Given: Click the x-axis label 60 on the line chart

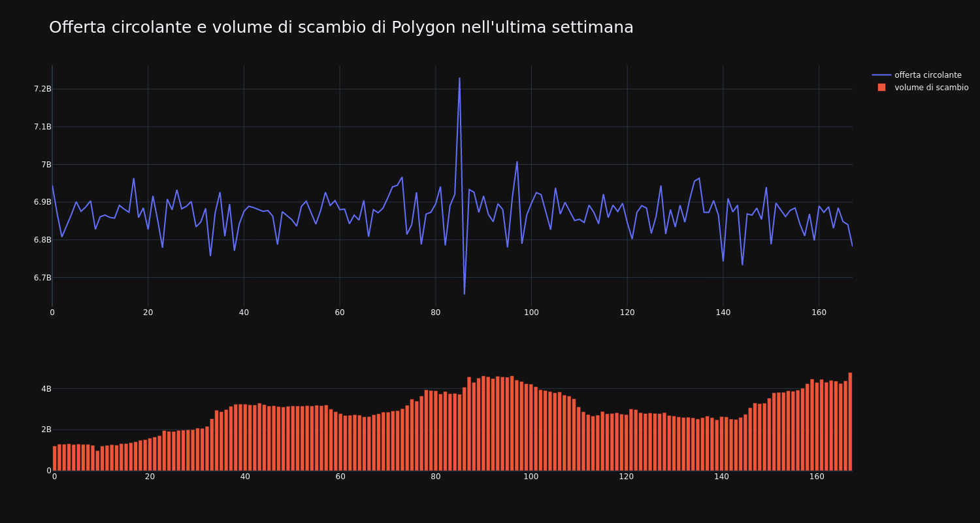Looking at the screenshot, I should pyautogui.click(x=340, y=312).
